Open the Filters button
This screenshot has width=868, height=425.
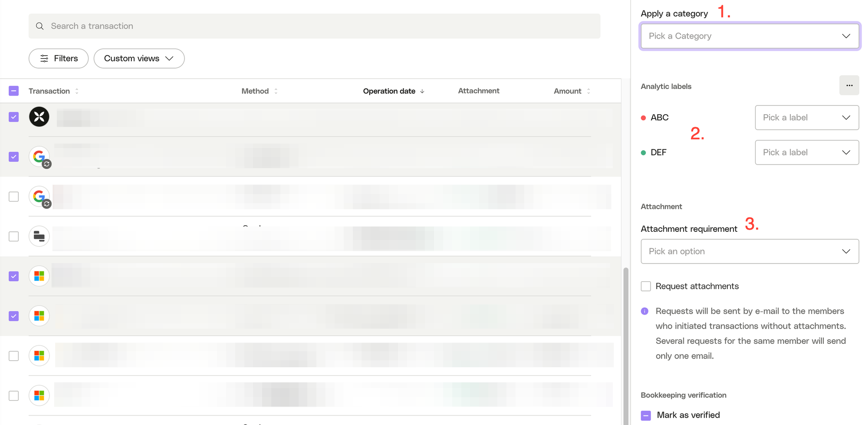pos(59,59)
